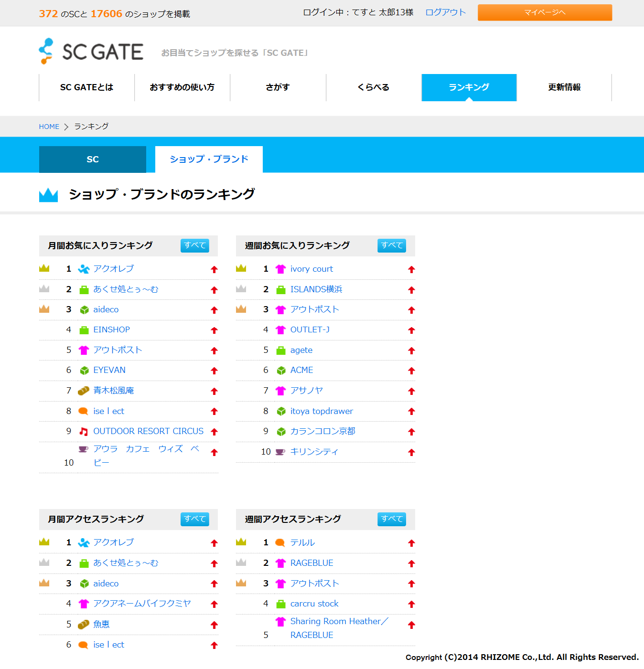The image size is (644, 669).
Task: Open the ISLANDS横浜 shop link
Action: [316, 289]
